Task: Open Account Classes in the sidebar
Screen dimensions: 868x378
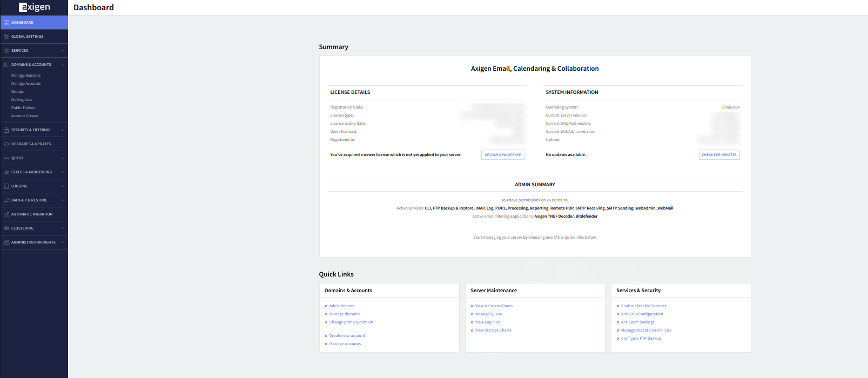Action: (25, 116)
